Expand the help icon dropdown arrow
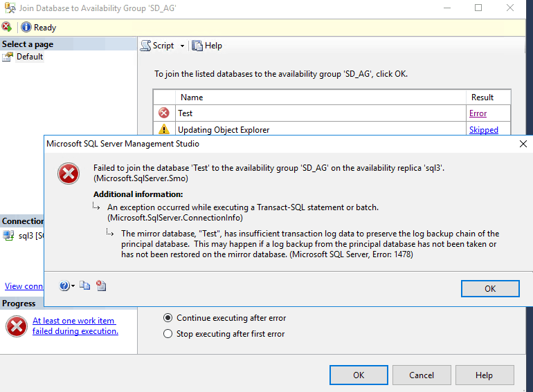This screenshot has width=533, height=392. click(73, 286)
